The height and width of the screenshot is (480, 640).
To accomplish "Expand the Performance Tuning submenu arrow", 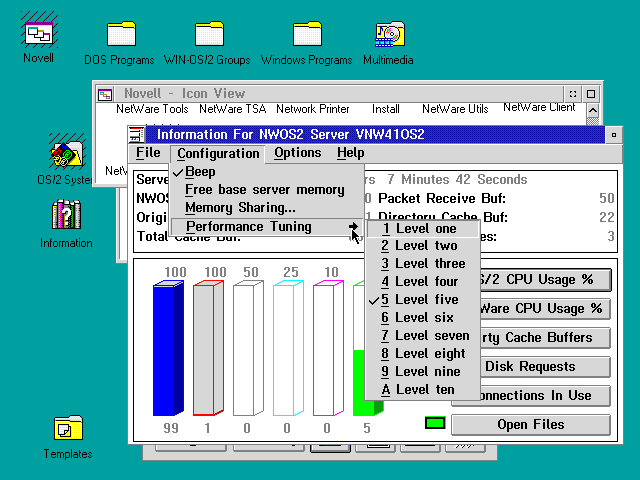I will pos(353,227).
